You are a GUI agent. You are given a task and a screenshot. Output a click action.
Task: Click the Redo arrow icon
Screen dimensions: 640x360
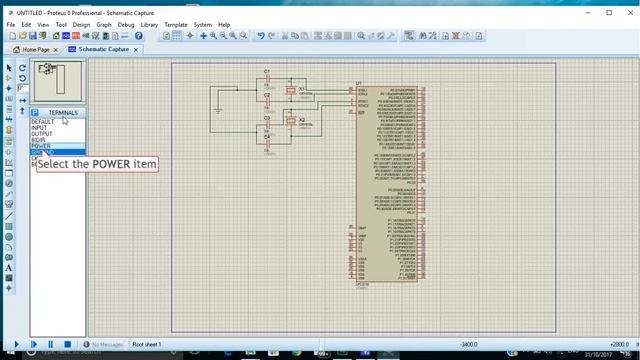point(271,36)
